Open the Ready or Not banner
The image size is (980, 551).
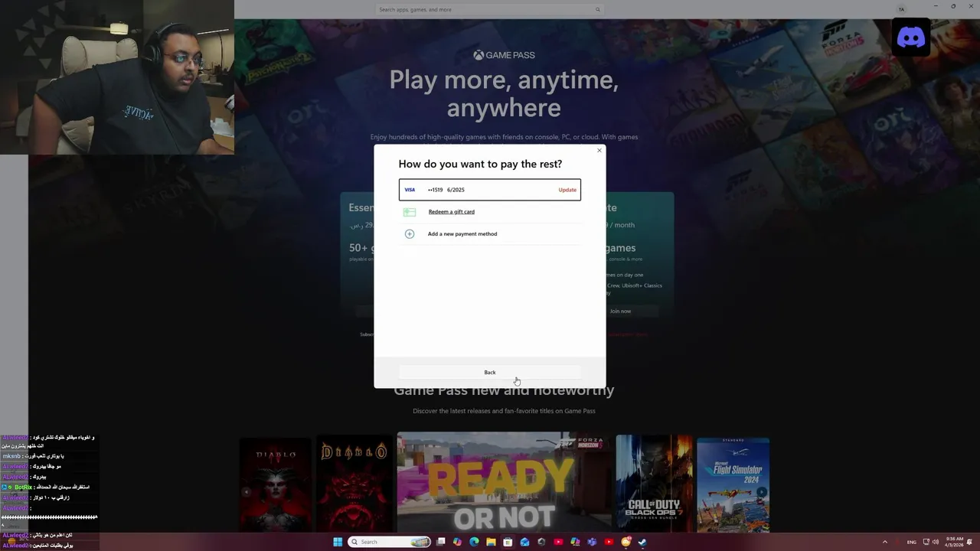(x=504, y=484)
